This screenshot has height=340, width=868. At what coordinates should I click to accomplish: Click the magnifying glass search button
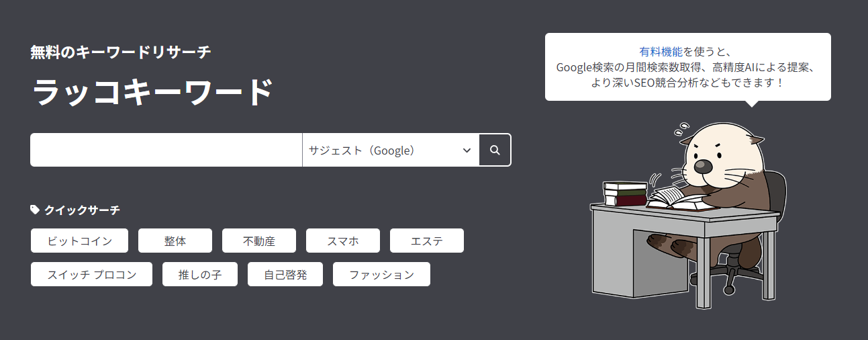coord(495,150)
